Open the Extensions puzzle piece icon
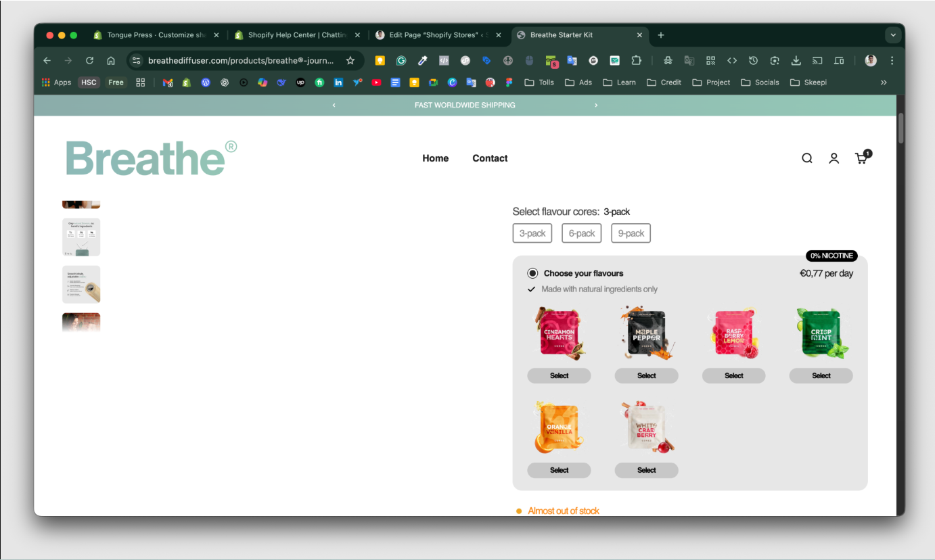The width and height of the screenshot is (935, 560). point(636,60)
